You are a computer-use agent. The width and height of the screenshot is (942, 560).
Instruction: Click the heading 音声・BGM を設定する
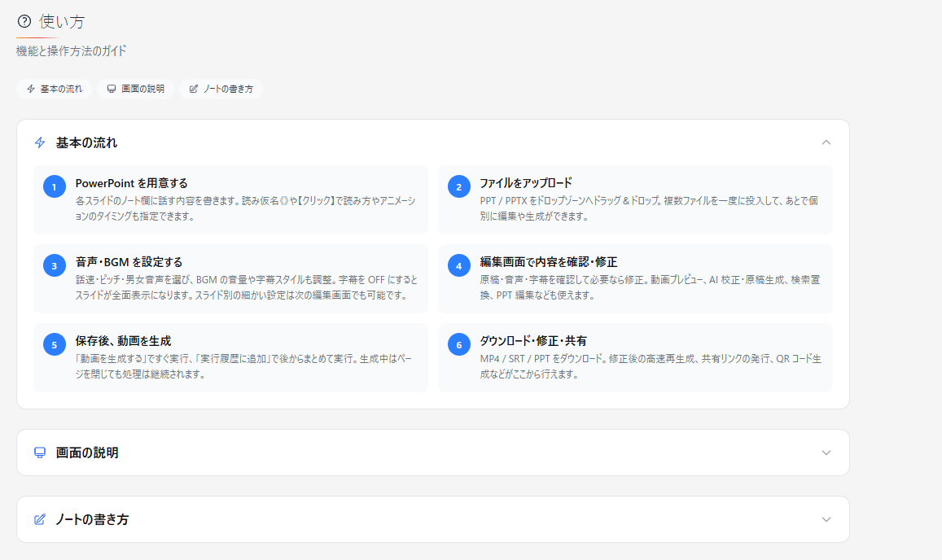(129, 262)
